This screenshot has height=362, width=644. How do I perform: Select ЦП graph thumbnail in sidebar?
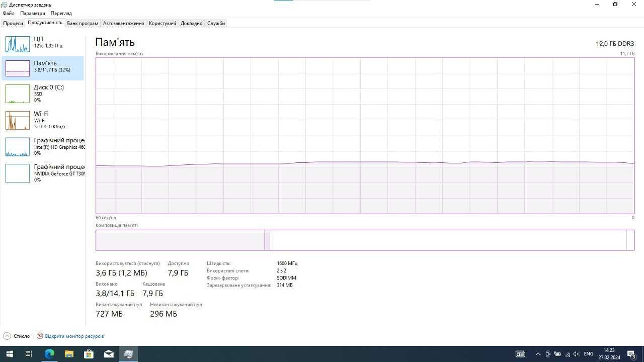click(x=18, y=44)
